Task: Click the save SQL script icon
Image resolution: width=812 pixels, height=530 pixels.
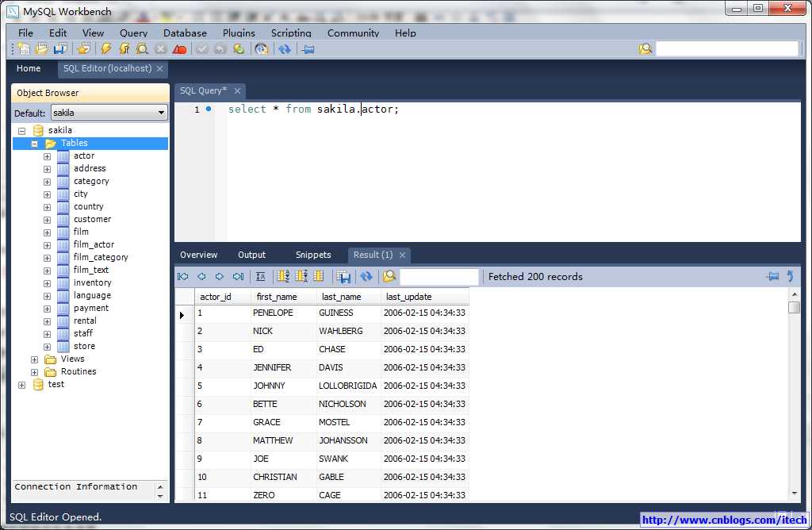Action: (60, 49)
